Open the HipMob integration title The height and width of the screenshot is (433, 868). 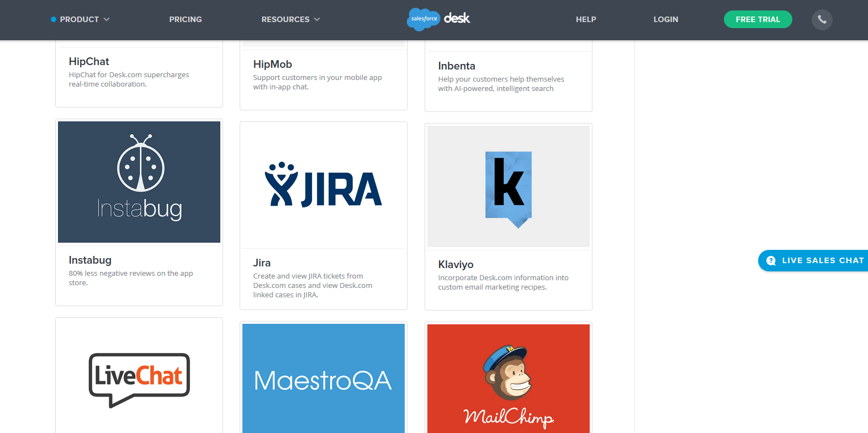pos(272,64)
